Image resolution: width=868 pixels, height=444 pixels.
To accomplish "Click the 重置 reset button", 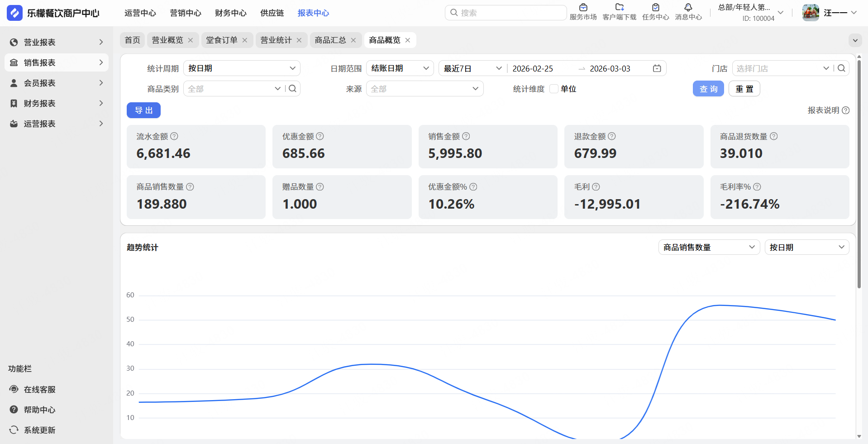I will (x=744, y=89).
